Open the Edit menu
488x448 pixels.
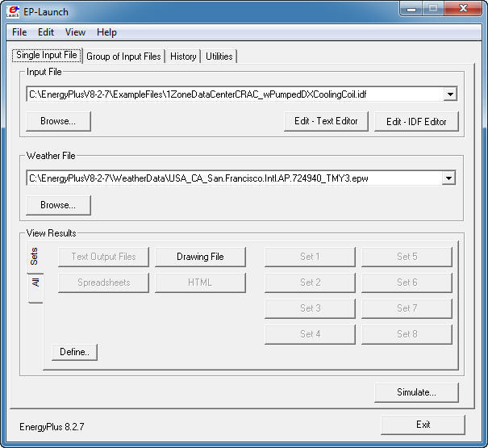coord(46,32)
